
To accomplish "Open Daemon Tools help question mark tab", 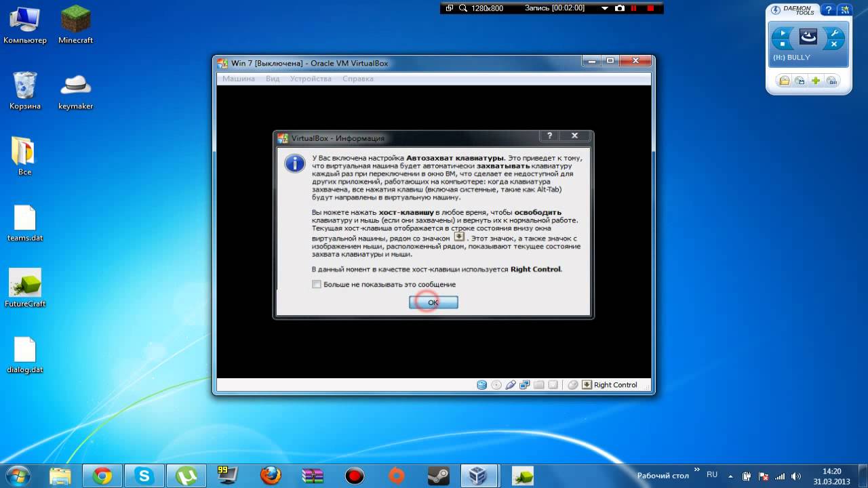I will click(829, 11).
